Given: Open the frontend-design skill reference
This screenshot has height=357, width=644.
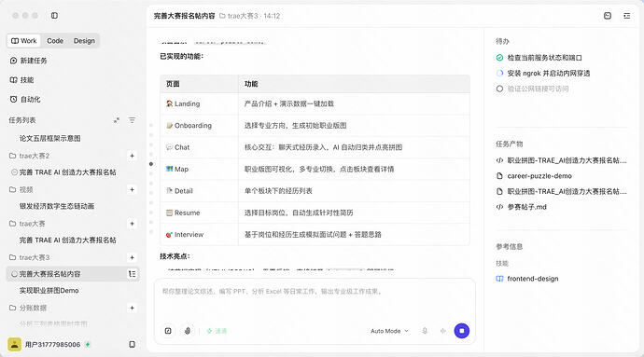Looking at the screenshot, I should point(527,279).
